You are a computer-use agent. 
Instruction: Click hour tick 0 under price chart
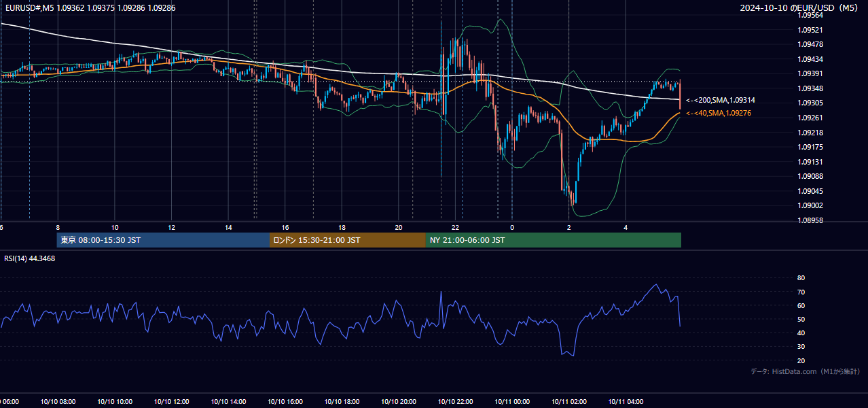tap(512, 227)
